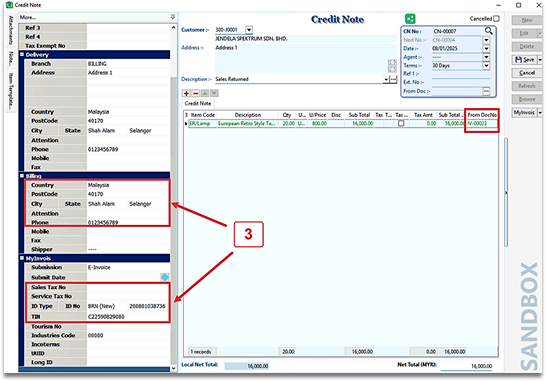Click the New button
The height and width of the screenshot is (381, 546).
[527, 20]
